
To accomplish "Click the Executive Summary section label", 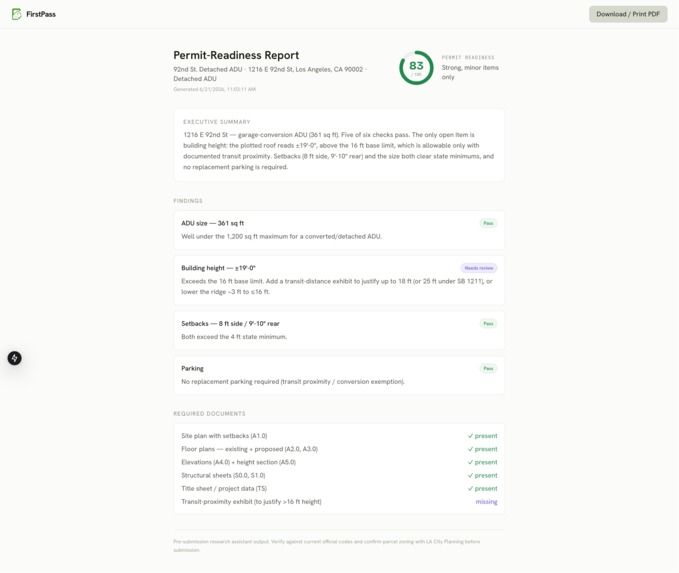I will point(217,122).
